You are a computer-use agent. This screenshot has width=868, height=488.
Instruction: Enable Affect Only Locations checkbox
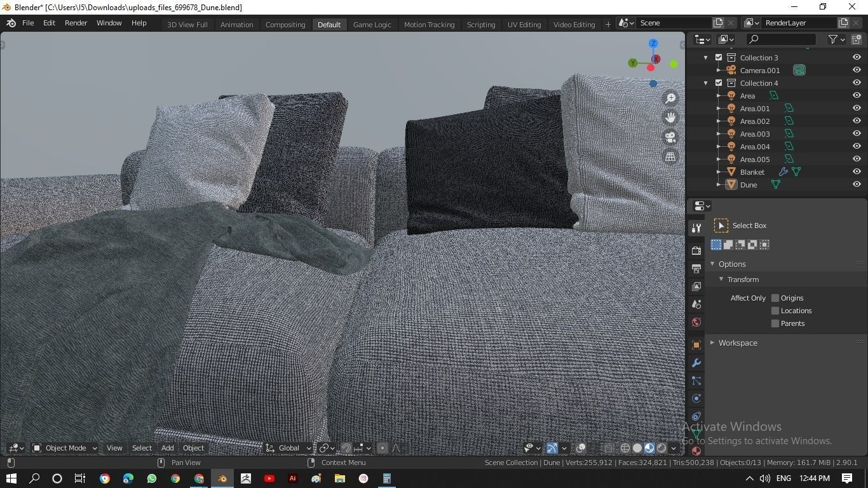[x=775, y=311]
